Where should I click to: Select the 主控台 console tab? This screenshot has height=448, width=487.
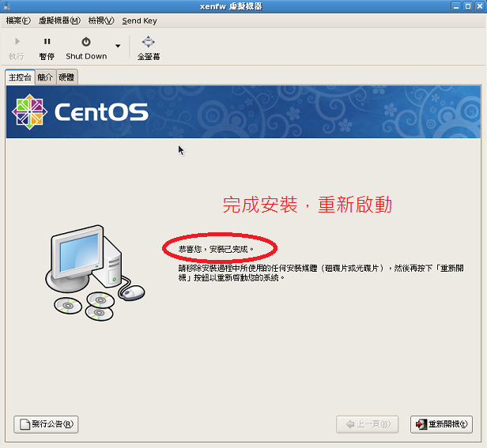20,77
